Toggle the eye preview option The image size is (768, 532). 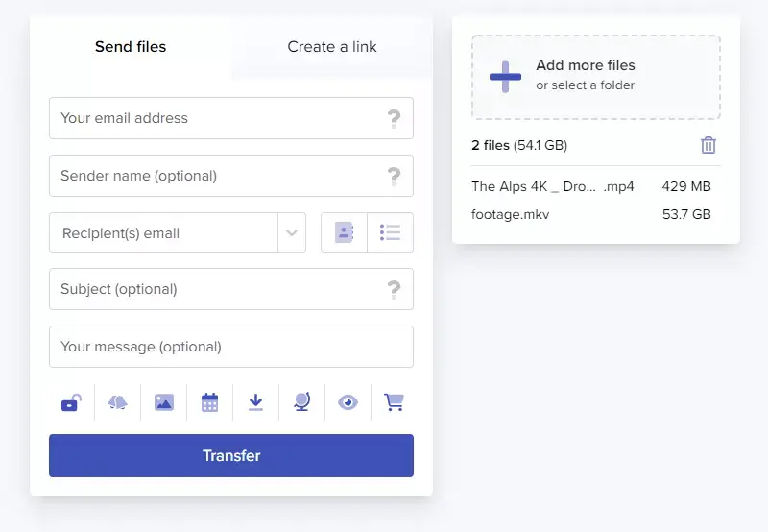(348, 402)
